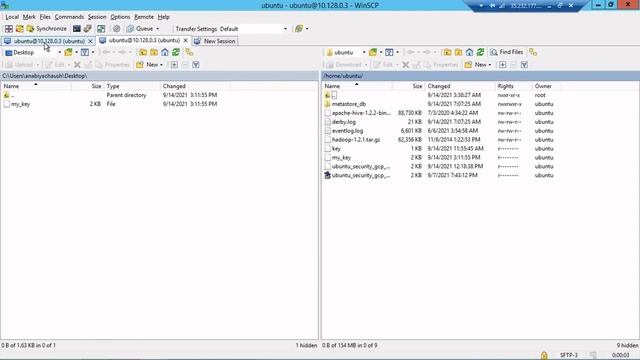Click the Synchronize button
Screen dimensions: 640x360
(46, 29)
